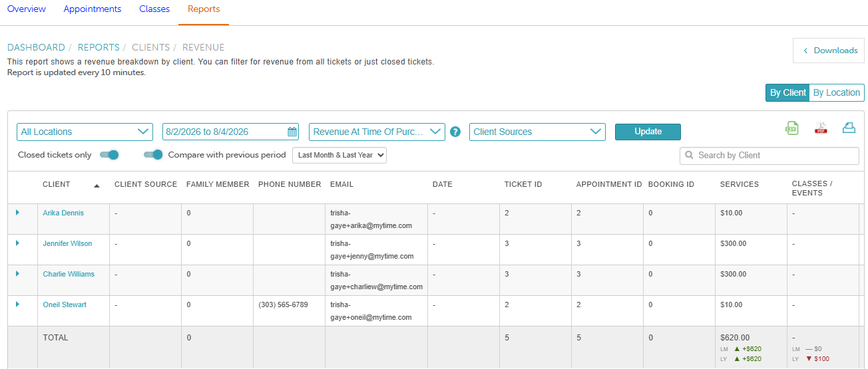868x369 pixels.
Task: Click Jennifer Wilson's $300.00 services value
Action: click(x=734, y=243)
